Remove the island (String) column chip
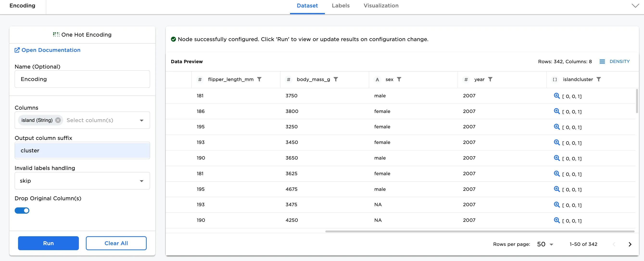 coord(58,120)
